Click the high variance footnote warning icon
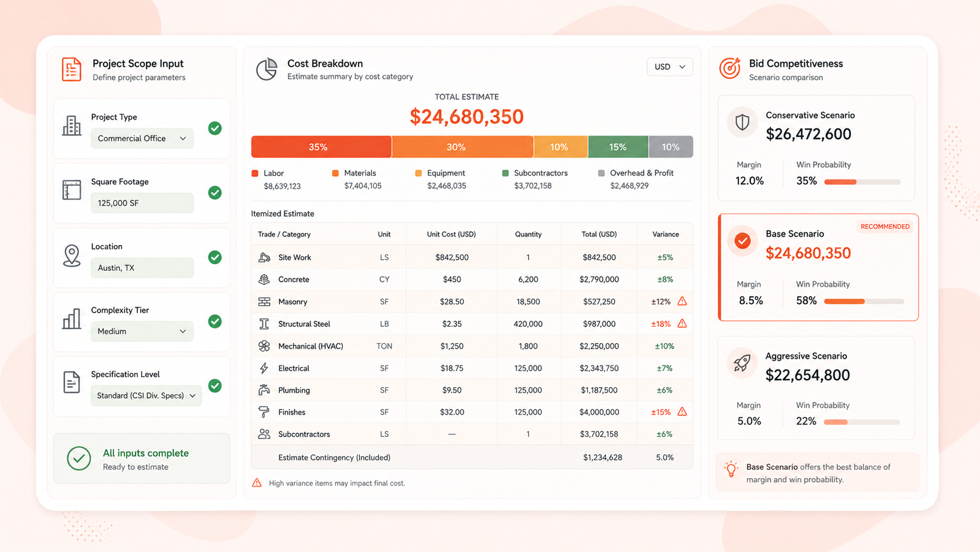This screenshot has height=552, width=980. [x=257, y=483]
